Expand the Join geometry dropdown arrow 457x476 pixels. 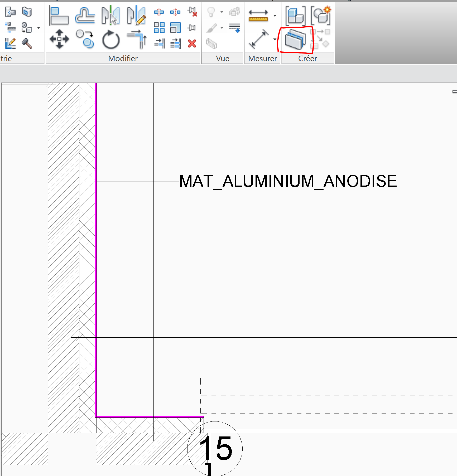click(39, 28)
